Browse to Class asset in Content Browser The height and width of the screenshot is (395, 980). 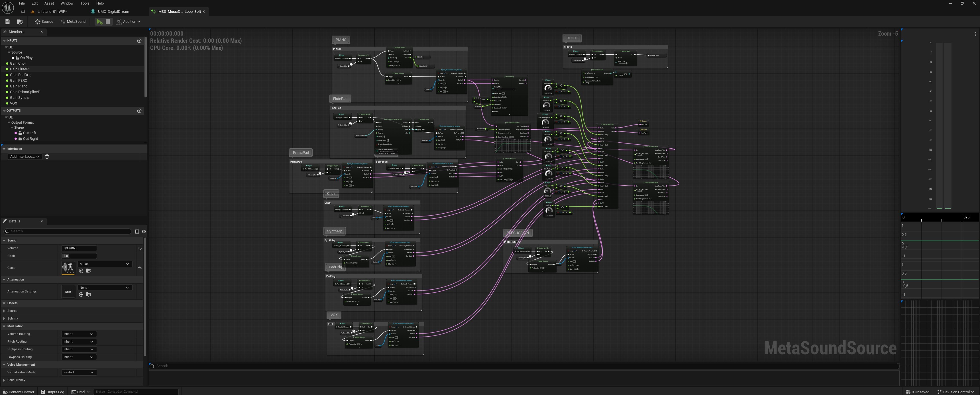point(89,271)
